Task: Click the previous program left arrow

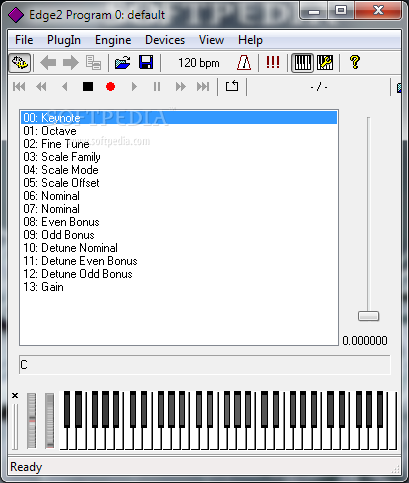Action: [48, 63]
